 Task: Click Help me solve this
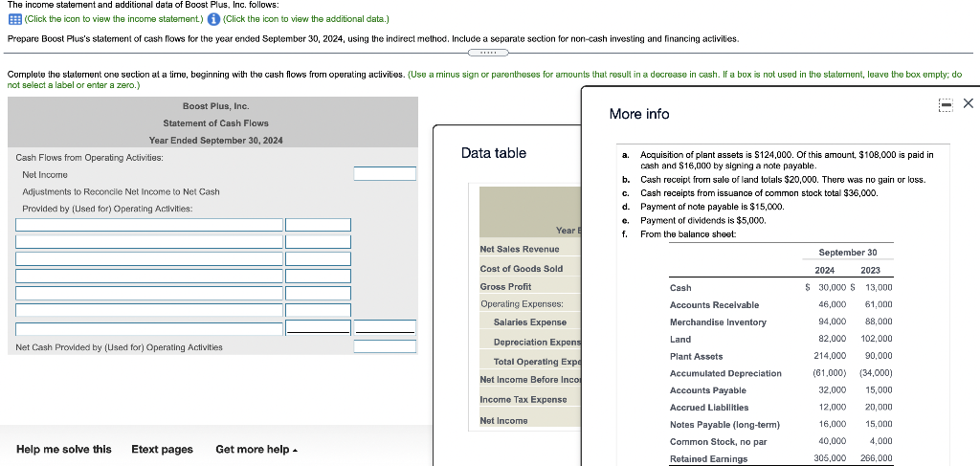64,449
